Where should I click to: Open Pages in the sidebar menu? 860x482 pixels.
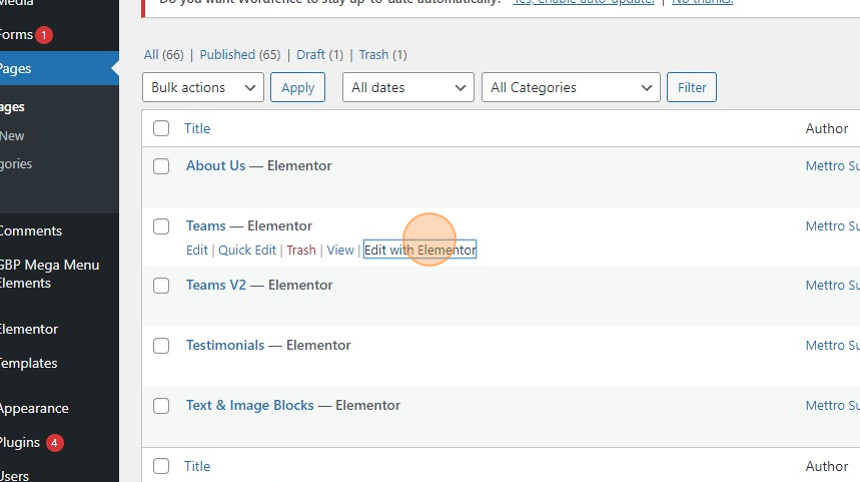pyautogui.click(x=59, y=69)
